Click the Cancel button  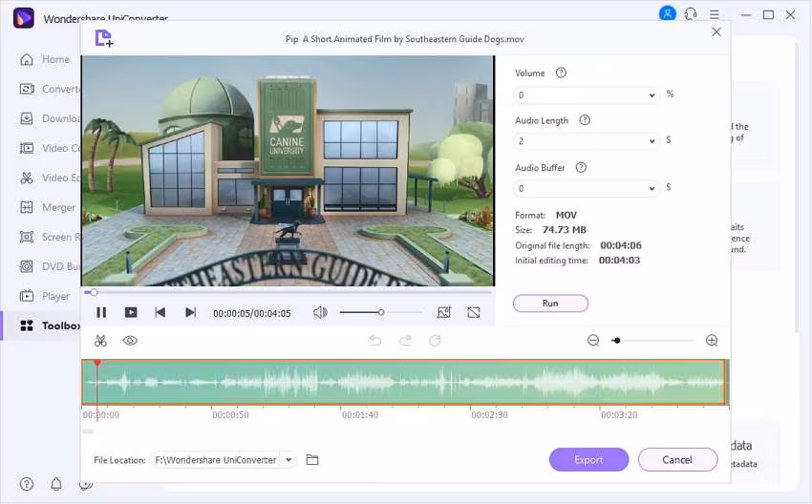click(x=677, y=459)
